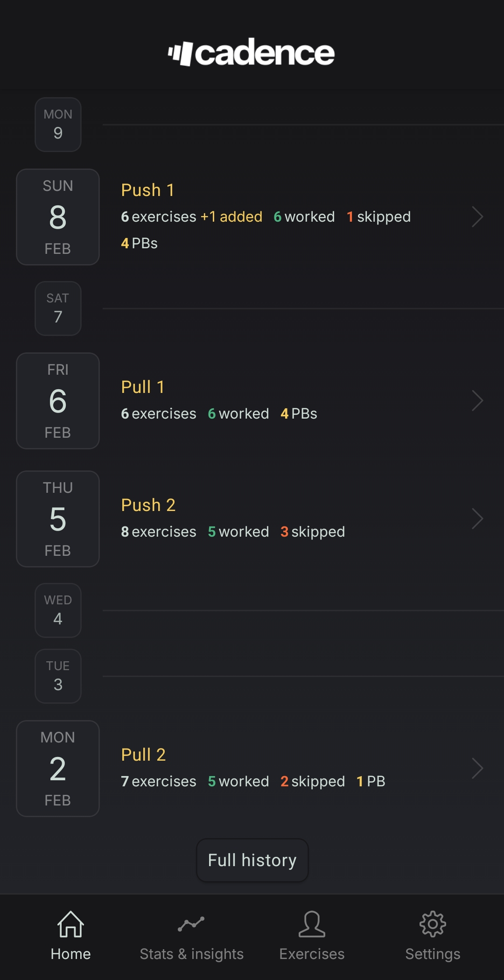Select the SUN 8 FEB date tile
This screenshot has width=504, height=980.
click(57, 217)
